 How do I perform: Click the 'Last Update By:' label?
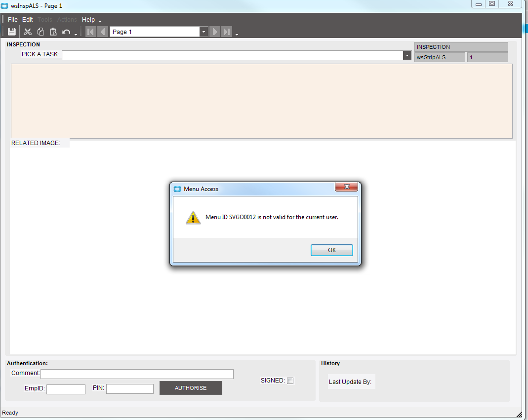click(350, 382)
